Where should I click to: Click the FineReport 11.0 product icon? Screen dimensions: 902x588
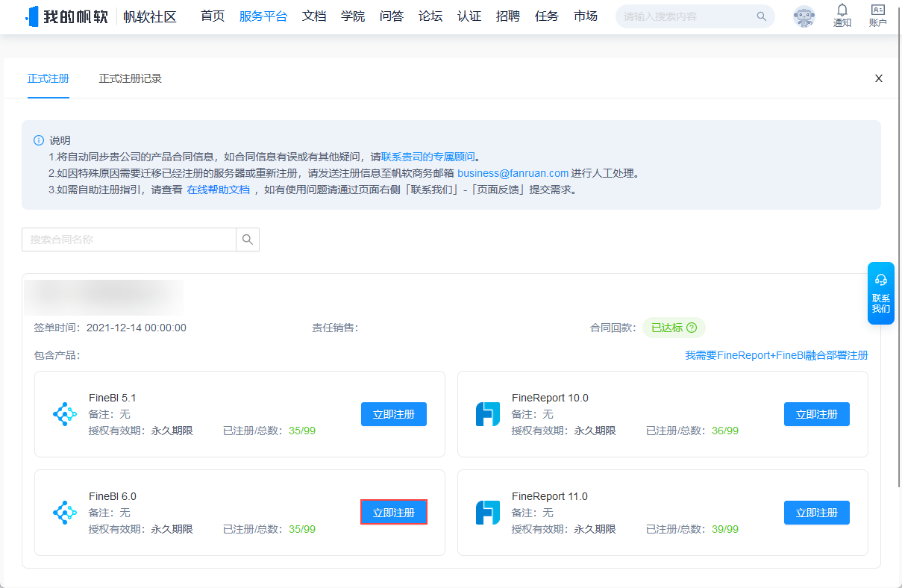click(488, 513)
